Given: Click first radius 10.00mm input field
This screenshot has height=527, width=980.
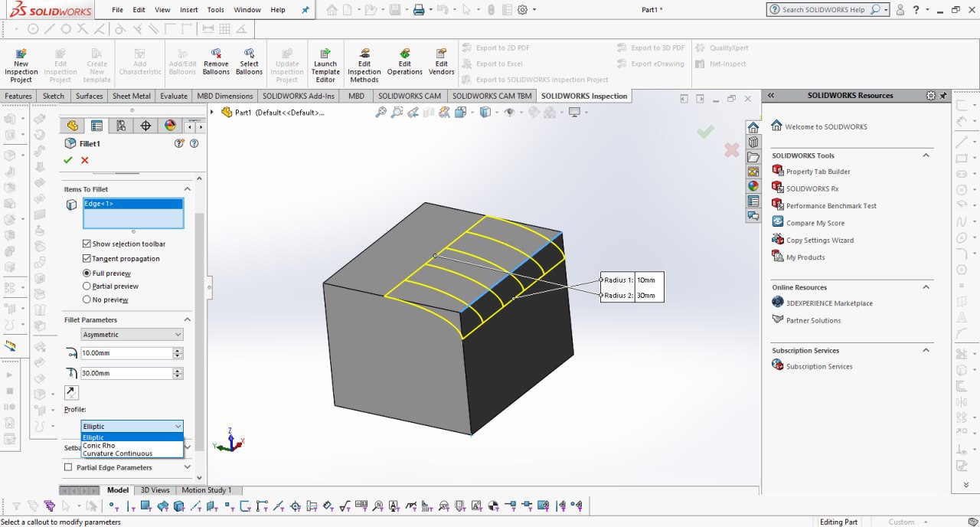Looking at the screenshot, I should coord(126,353).
